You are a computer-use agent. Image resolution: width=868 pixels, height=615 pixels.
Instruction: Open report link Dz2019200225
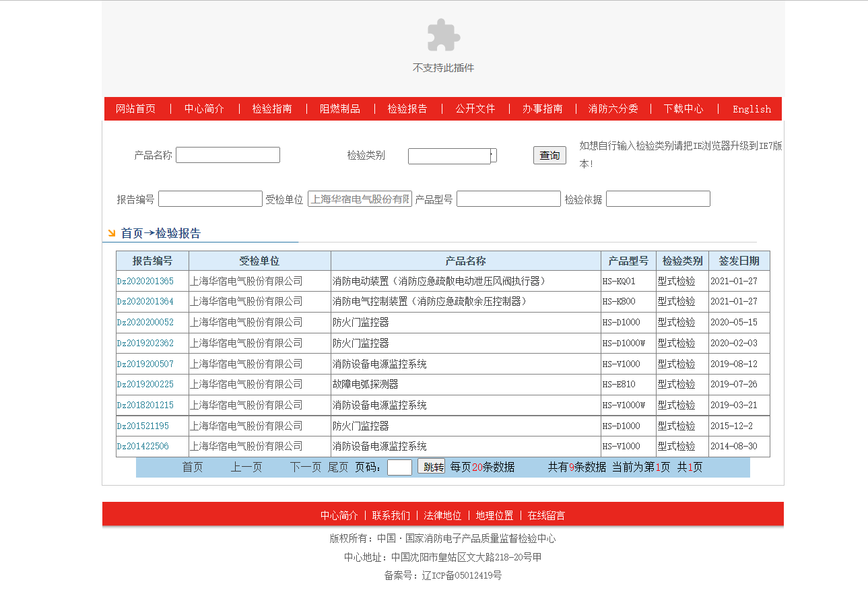click(145, 385)
